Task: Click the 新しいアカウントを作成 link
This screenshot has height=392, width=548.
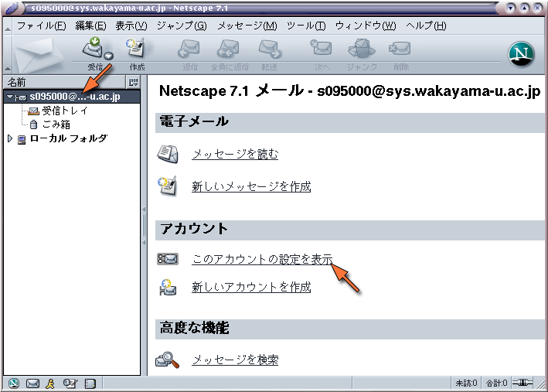Action: point(251,287)
